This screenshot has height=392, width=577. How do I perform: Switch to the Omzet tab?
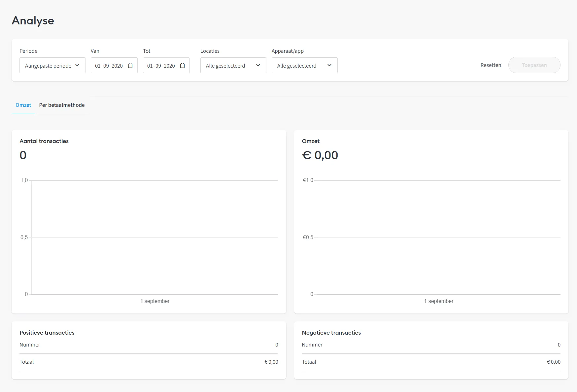tap(23, 105)
